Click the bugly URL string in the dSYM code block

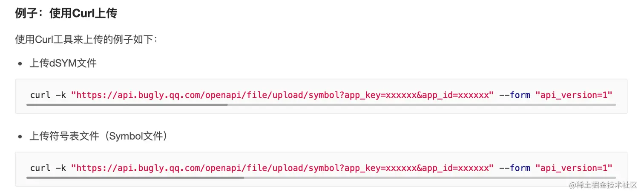click(x=282, y=95)
